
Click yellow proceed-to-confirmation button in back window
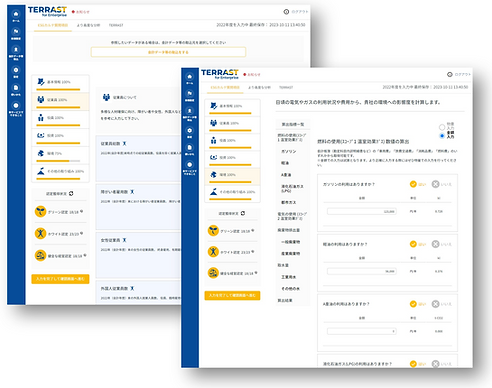(x=60, y=279)
